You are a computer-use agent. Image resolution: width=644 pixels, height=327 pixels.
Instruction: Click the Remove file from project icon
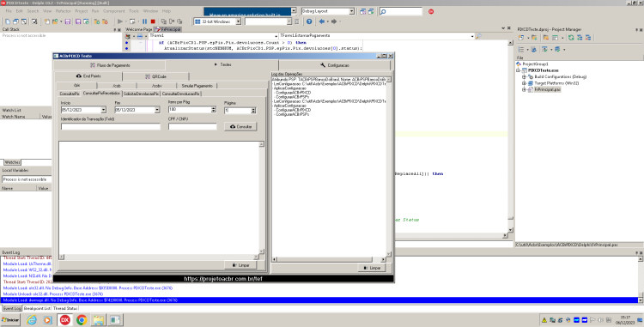105,21
